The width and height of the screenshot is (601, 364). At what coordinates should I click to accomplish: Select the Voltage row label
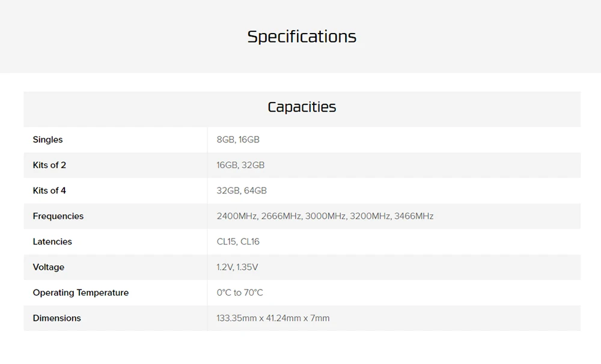(x=49, y=267)
